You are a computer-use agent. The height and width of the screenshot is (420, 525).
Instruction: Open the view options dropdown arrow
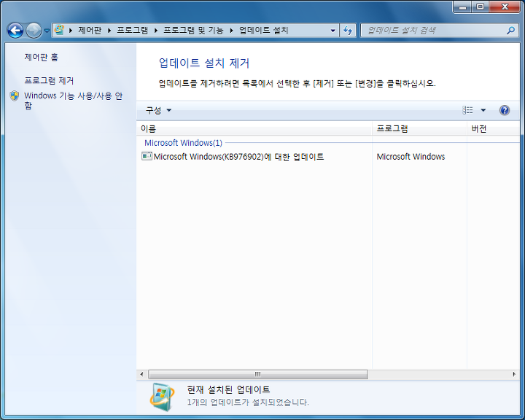tap(483, 110)
